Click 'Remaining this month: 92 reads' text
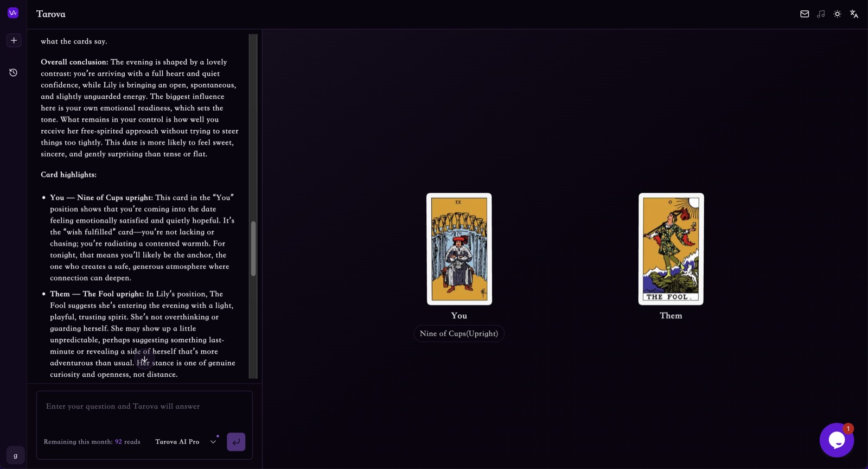 click(92, 442)
